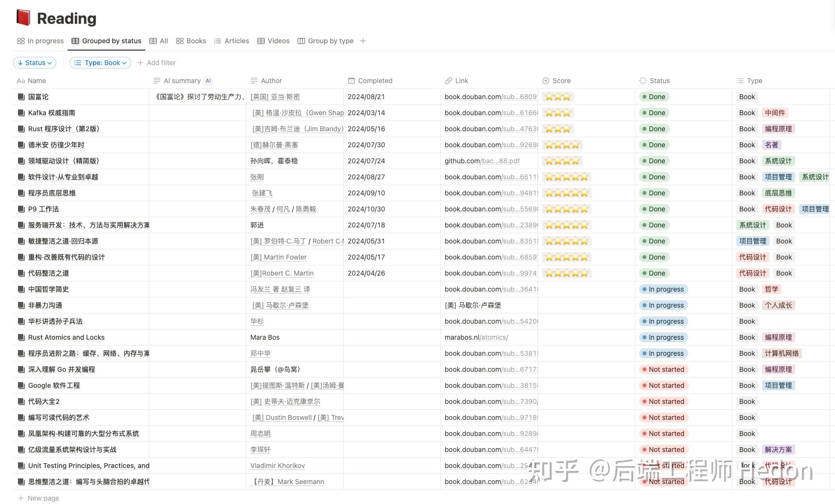
Task: Click the red book icon beside Reading title
Action: (x=23, y=17)
